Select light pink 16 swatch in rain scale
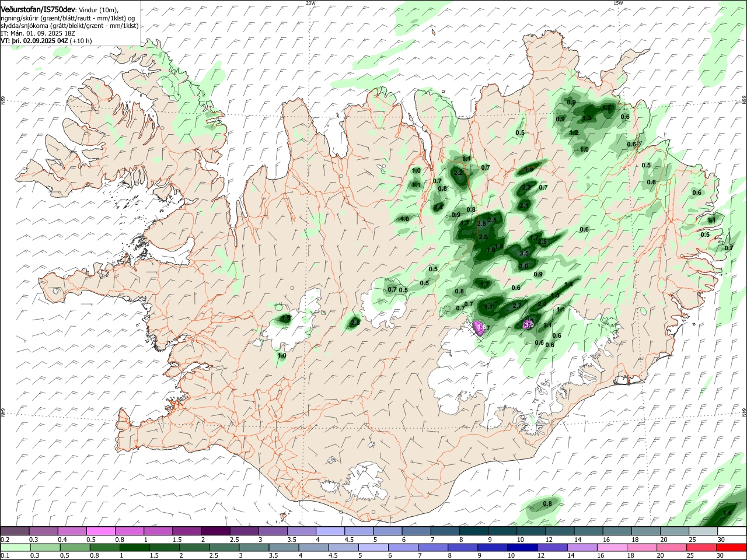 (612, 547)
